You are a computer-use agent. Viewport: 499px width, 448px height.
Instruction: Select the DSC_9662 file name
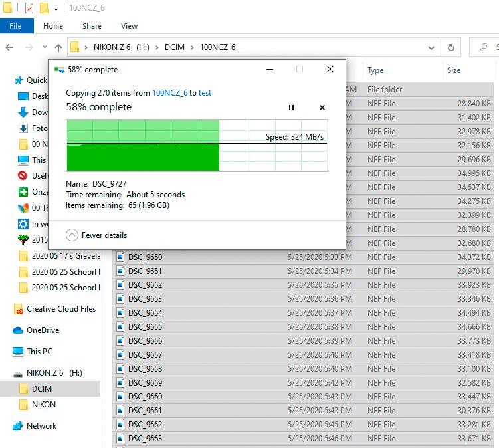pyautogui.click(x=145, y=425)
